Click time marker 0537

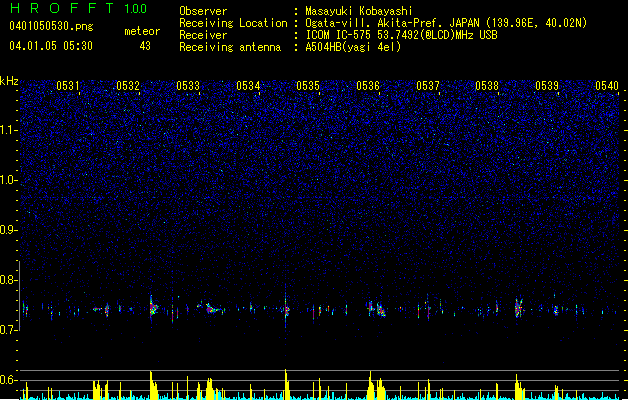(428, 86)
